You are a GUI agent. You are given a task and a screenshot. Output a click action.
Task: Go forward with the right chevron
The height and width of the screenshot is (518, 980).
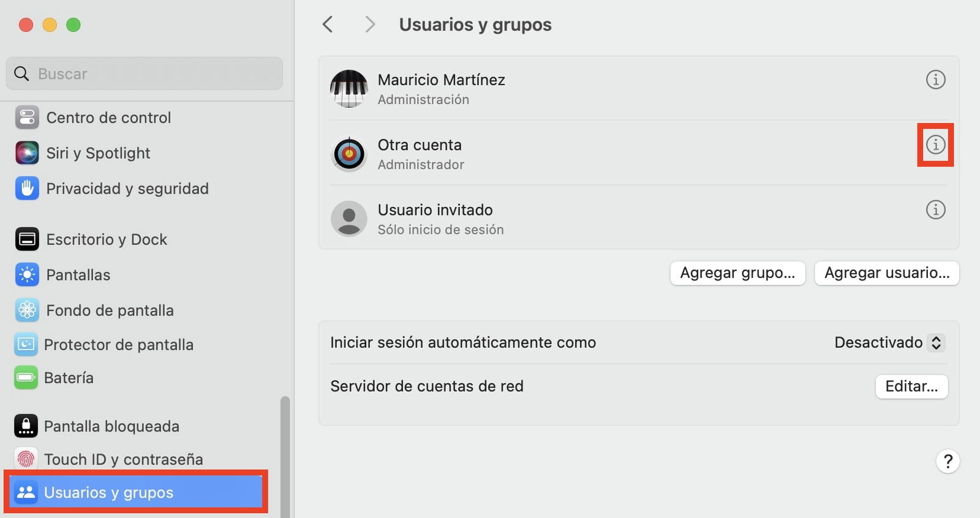coord(370,24)
